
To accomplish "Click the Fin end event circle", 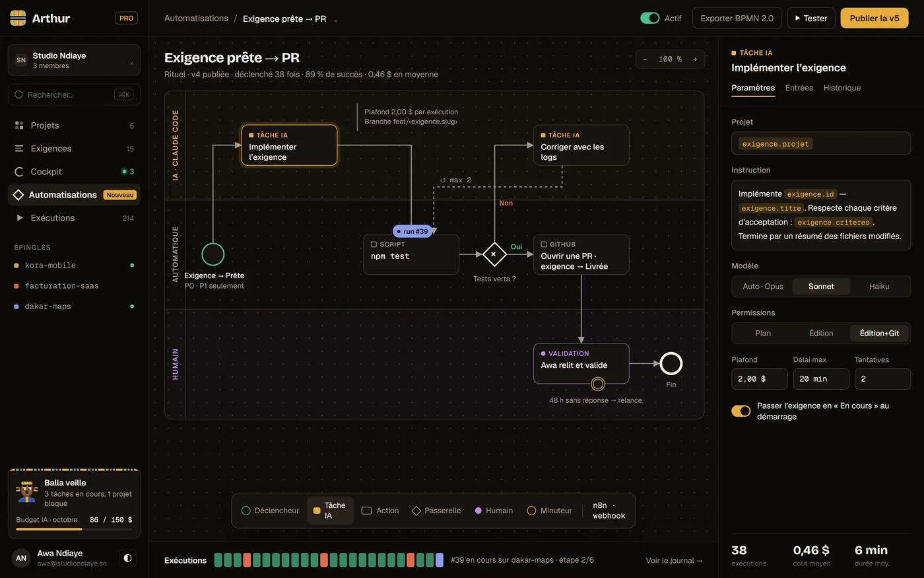I will click(x=671, y=363).
